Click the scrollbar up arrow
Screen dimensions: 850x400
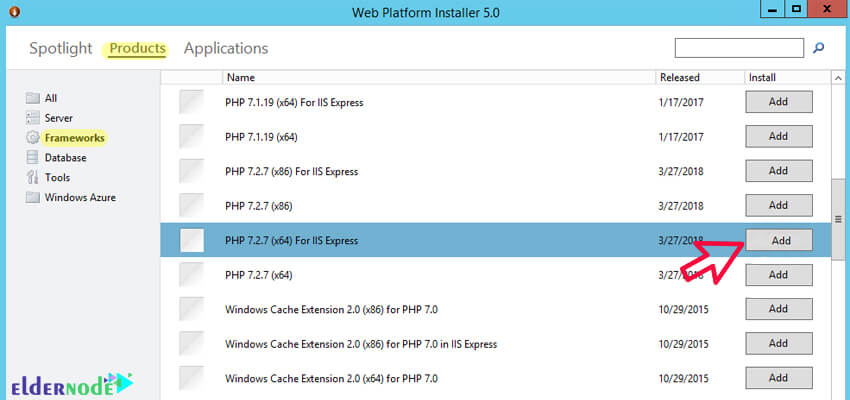838,79
